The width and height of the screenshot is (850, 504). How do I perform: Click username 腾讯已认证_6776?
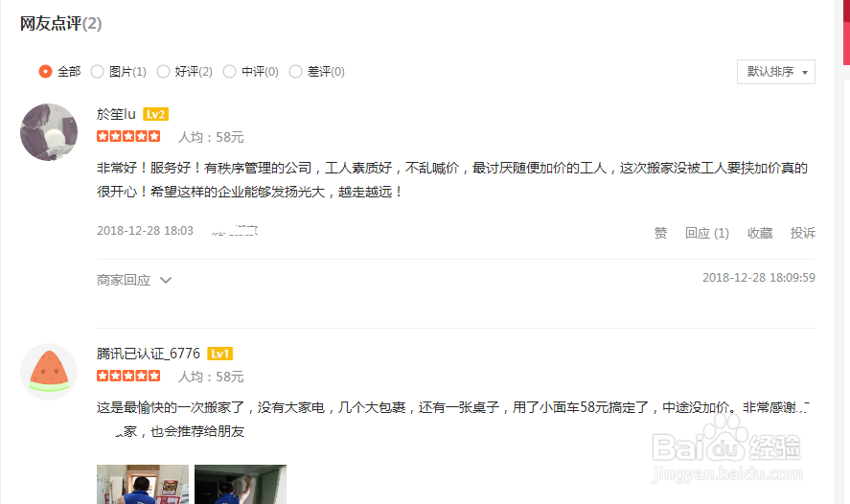pyautogui.click(x=149, y=354)
